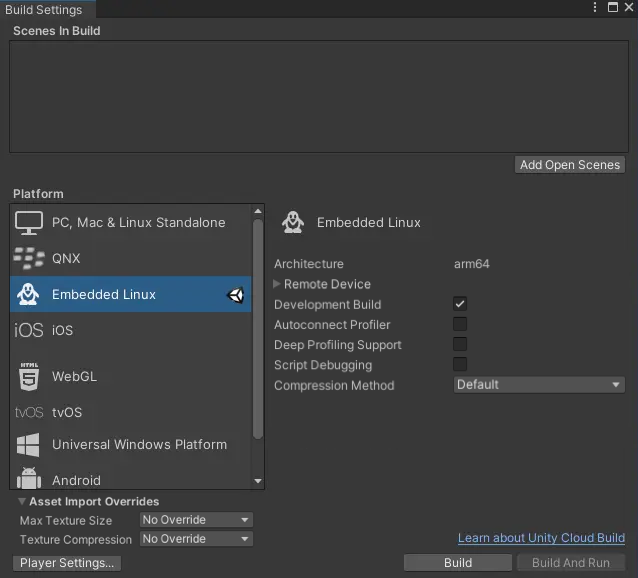Viewport: 638px width, 578px height.
Task: Select the iOS platform row
Action: click(131, 330)
